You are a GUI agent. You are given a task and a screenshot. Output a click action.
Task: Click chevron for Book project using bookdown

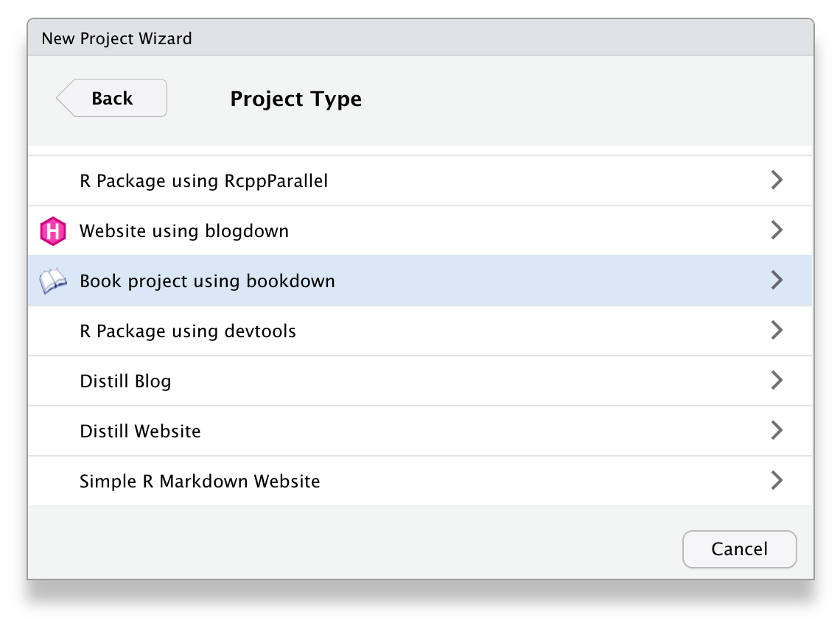pyautogui.click(x=777, y=280)
